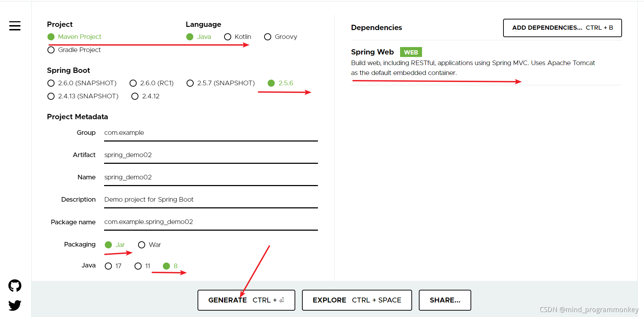Click the Artifact input field

coord(211,155)
